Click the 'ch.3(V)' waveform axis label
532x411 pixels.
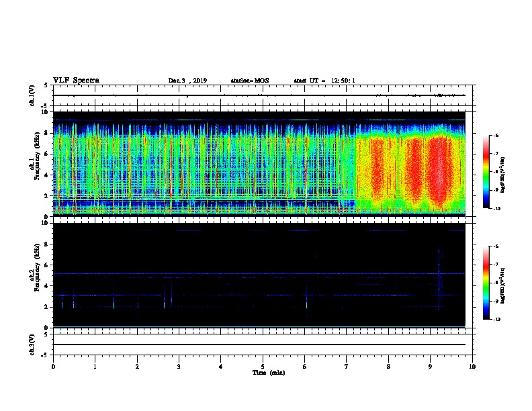pyautogui.click(x=32, y=345)
